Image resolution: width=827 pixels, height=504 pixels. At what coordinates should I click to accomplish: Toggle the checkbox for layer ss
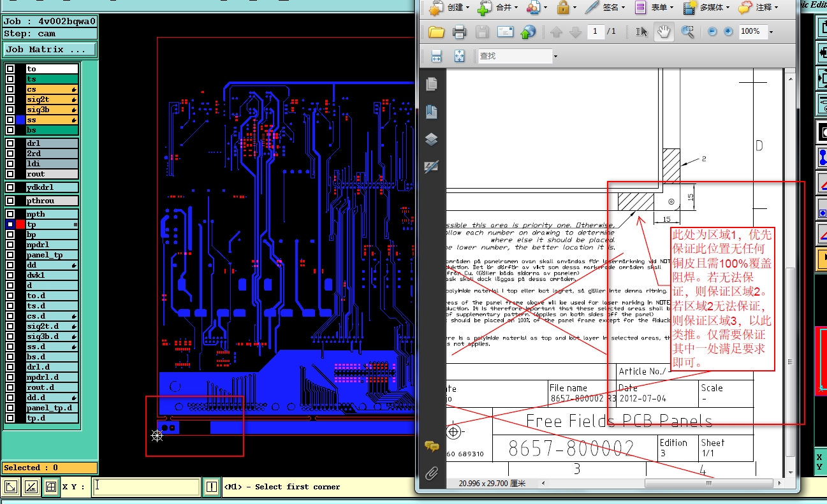(10, 120)
